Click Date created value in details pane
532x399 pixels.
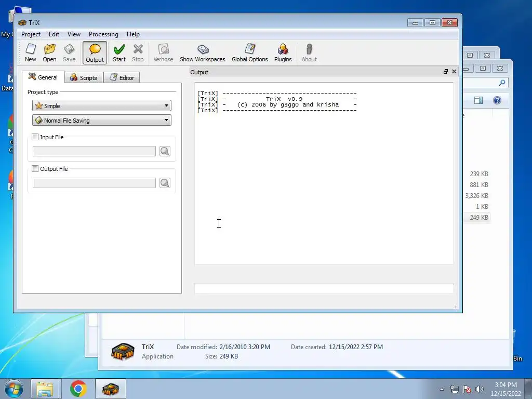click(x=356, y=347)
